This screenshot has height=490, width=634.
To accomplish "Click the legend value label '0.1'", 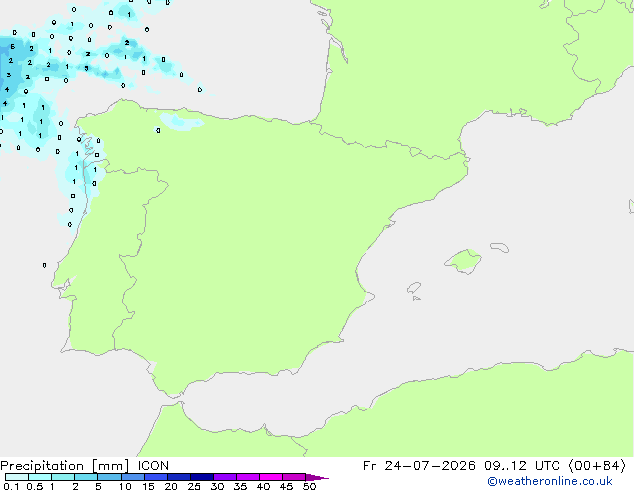I will point(11,486).
